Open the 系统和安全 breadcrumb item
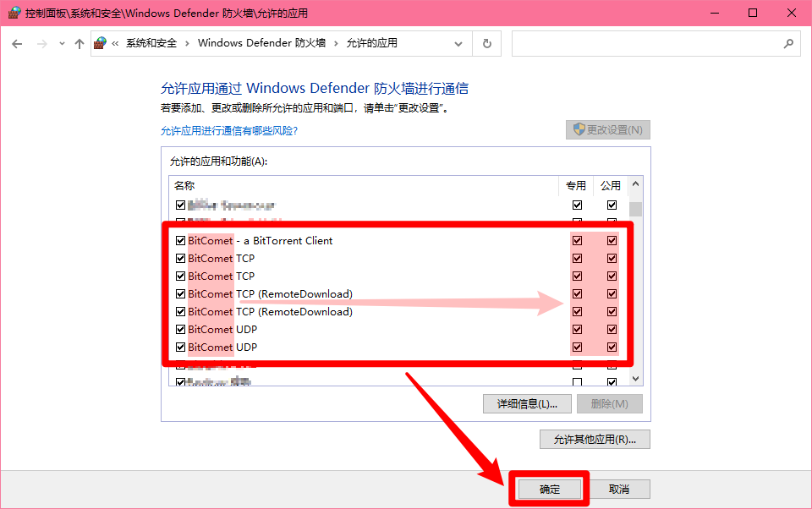812x509 pixels. coord(151,43)
